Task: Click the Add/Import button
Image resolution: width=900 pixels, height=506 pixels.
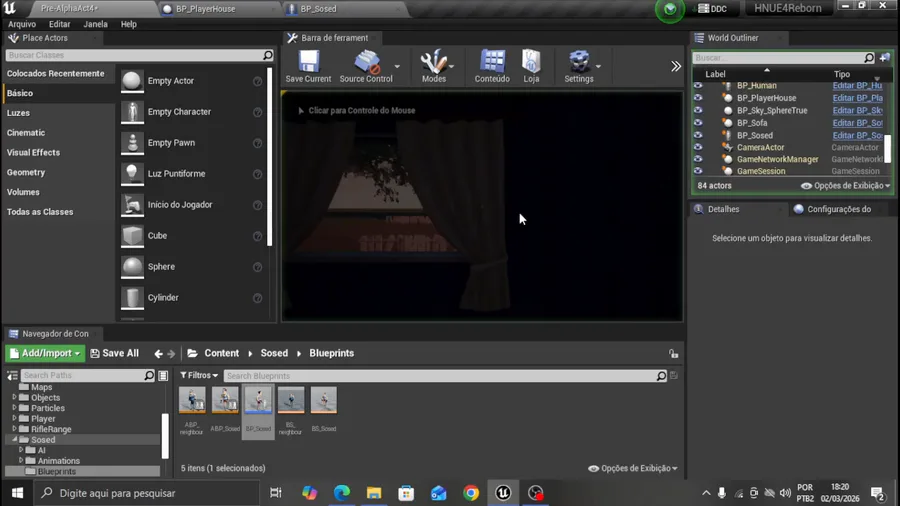Action: click(x=45, y=353)
